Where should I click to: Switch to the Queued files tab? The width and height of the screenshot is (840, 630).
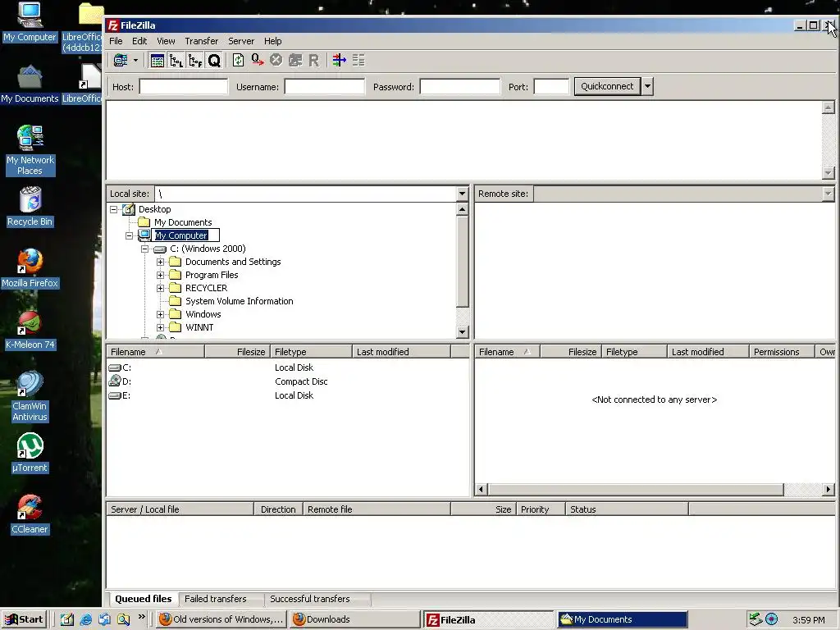(143, 599)
